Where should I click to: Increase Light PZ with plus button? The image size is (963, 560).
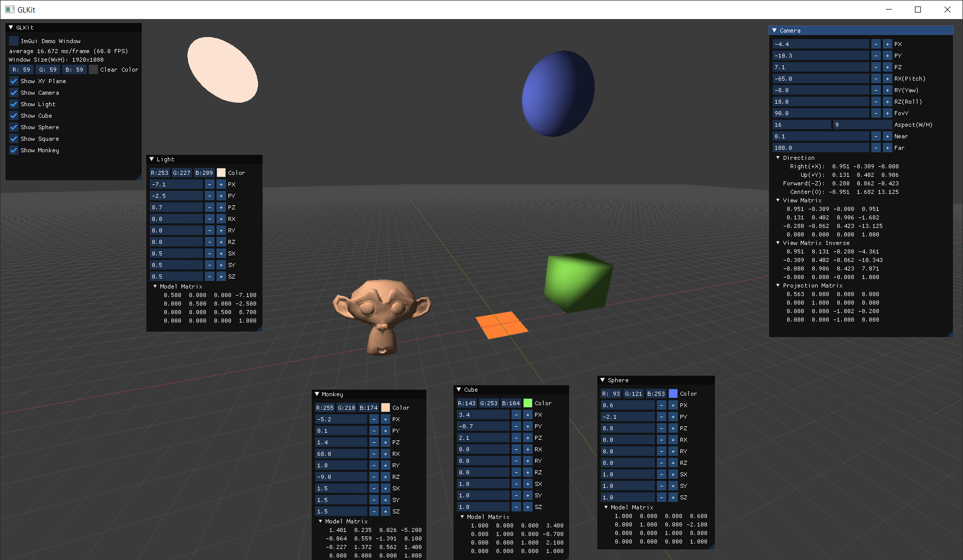221,207
